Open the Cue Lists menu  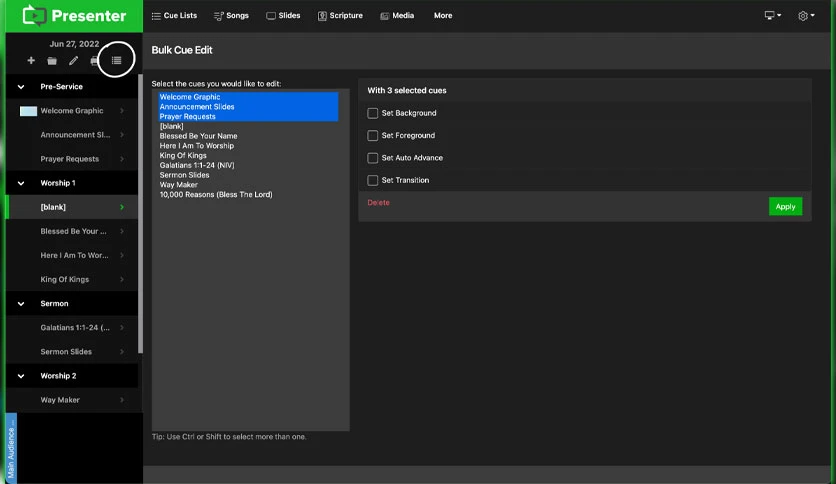pyautogui.click(x=174, y=15)
